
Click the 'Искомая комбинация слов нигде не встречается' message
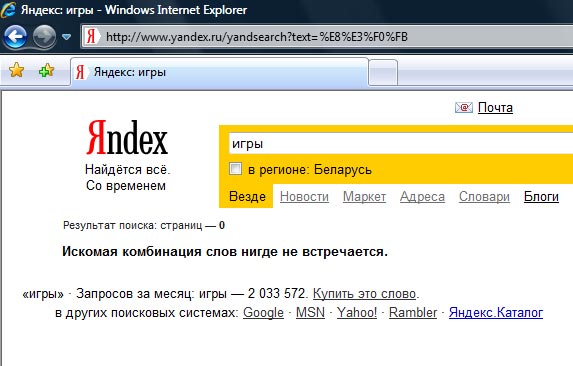coord(225,252)
